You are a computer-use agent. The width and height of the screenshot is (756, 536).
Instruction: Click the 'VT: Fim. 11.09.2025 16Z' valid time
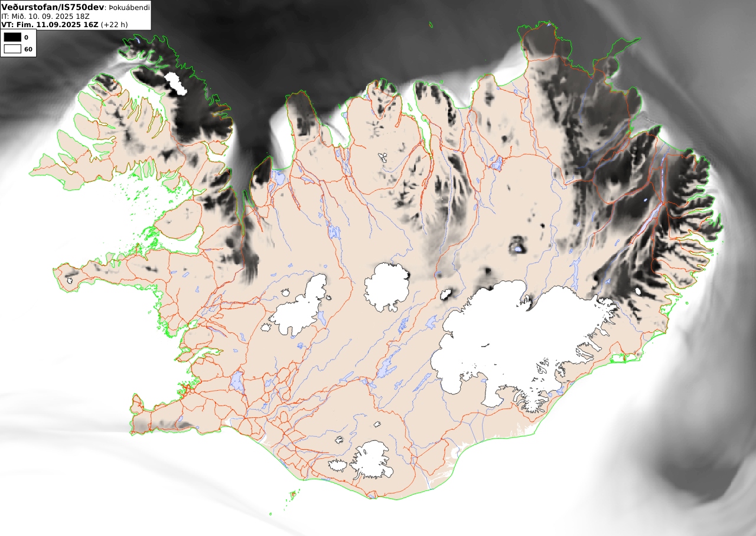tap(50, 25)
